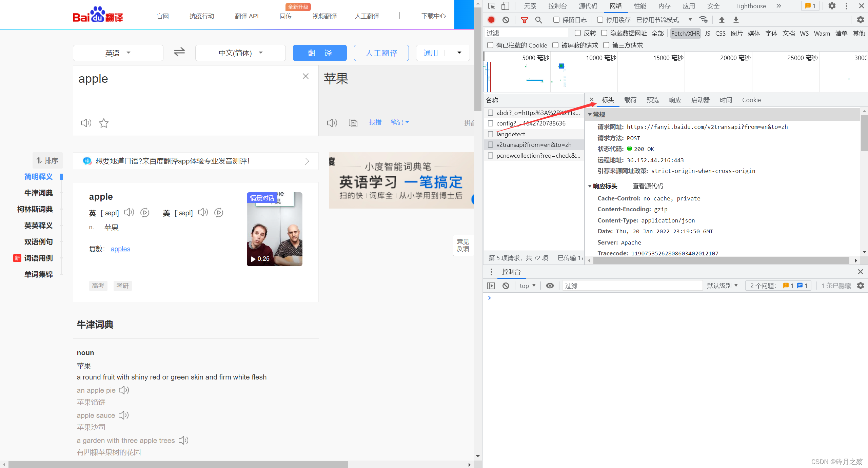The height and width of the screenshot is (468, 868).
Task: Open the apples plural link
Action: [x=120, y=249]
